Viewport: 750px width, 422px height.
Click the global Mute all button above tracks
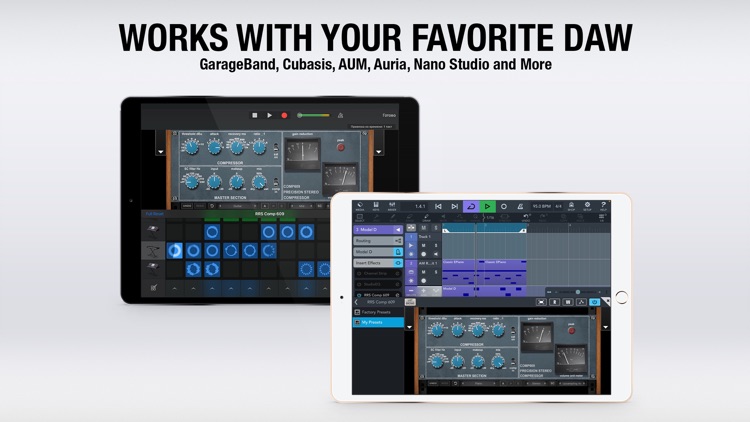[423, 228]
